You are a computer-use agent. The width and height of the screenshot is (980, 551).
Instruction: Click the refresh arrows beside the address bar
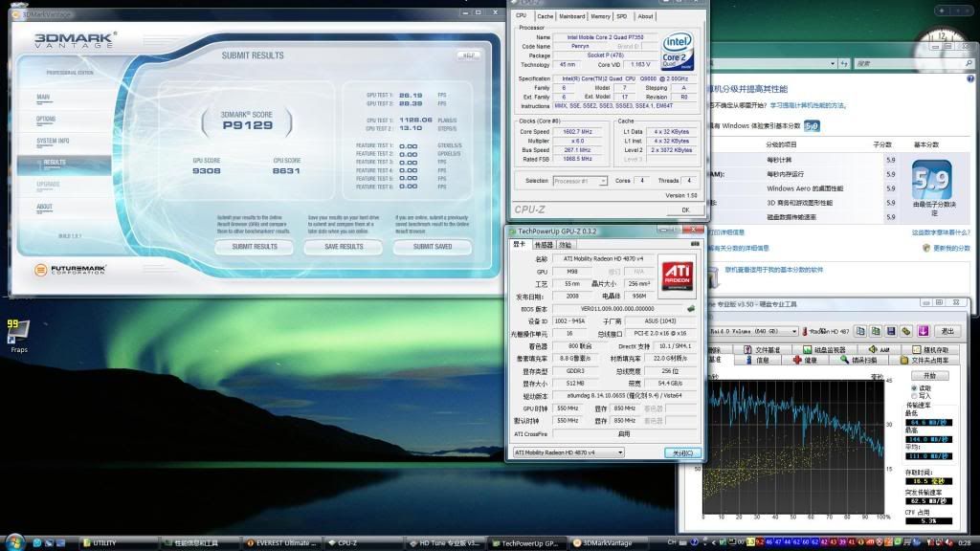coord(844,64)
